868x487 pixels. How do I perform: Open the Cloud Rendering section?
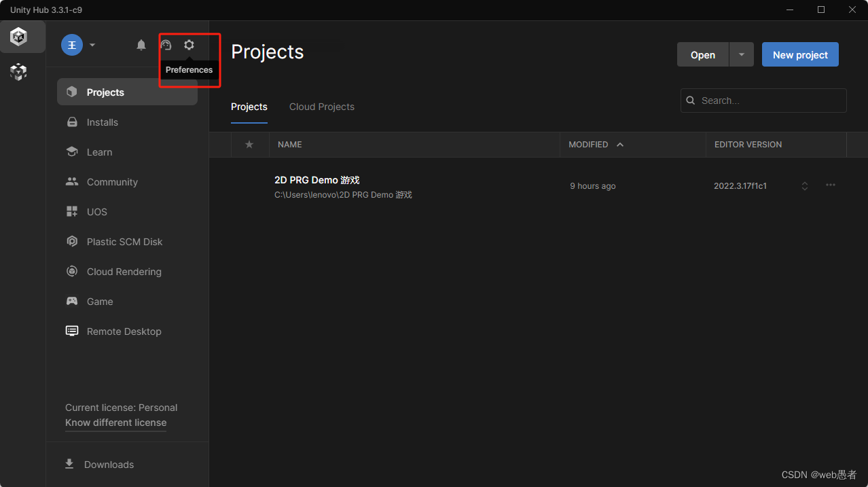pyautogui.click(x=124, y=271)
